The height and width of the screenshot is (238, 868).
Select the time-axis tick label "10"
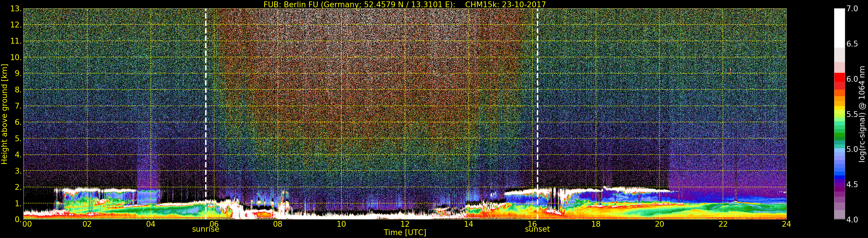click(341, 224)
